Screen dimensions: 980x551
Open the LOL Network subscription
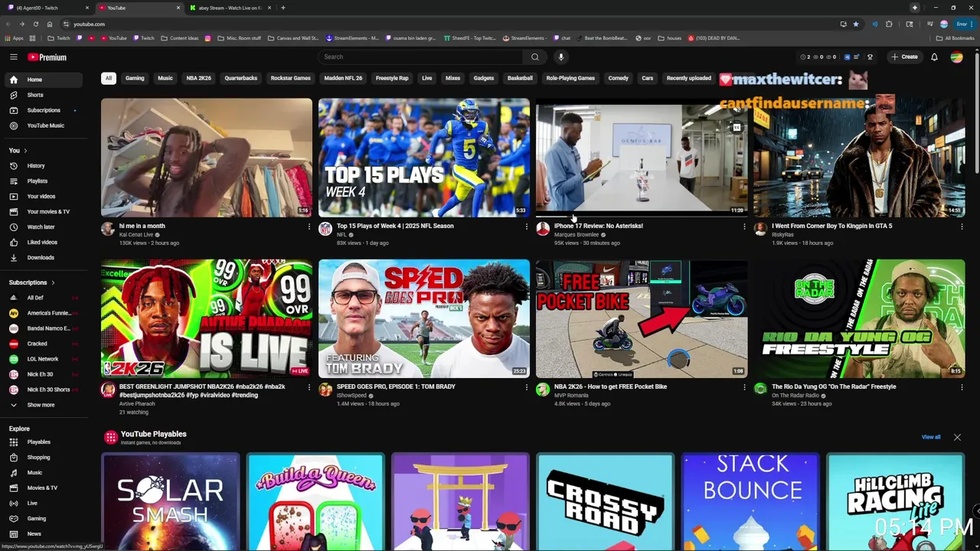tap(43, 359)
